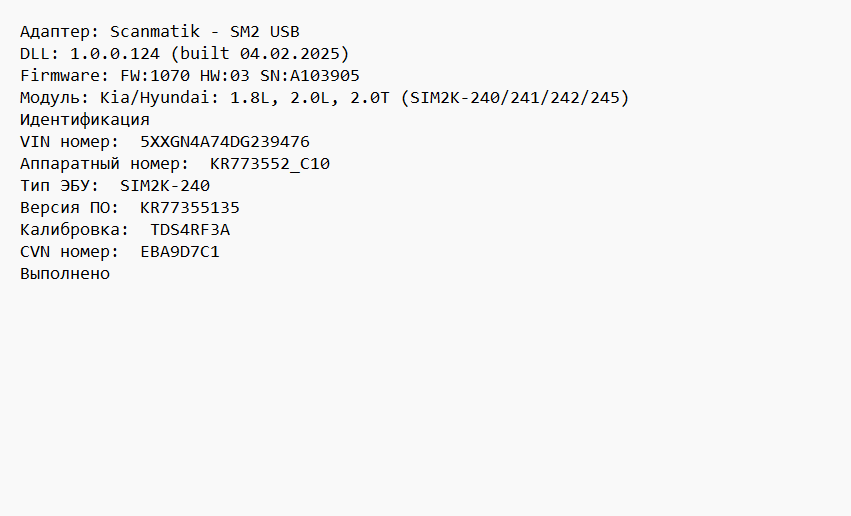This screenshot has width=851, height=516.
Task: Click the software version KR77355135
Action: tap(190, 207)
